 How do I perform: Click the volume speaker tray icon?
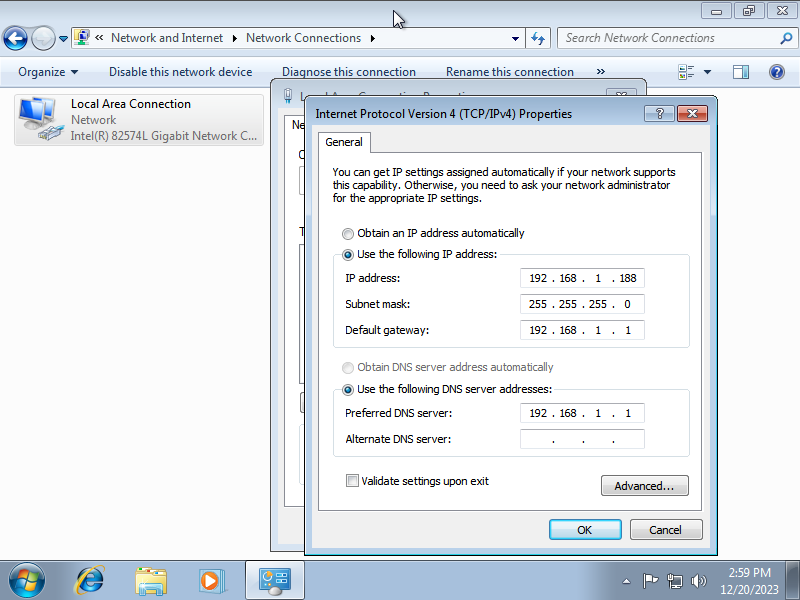[x=698, y=581]
